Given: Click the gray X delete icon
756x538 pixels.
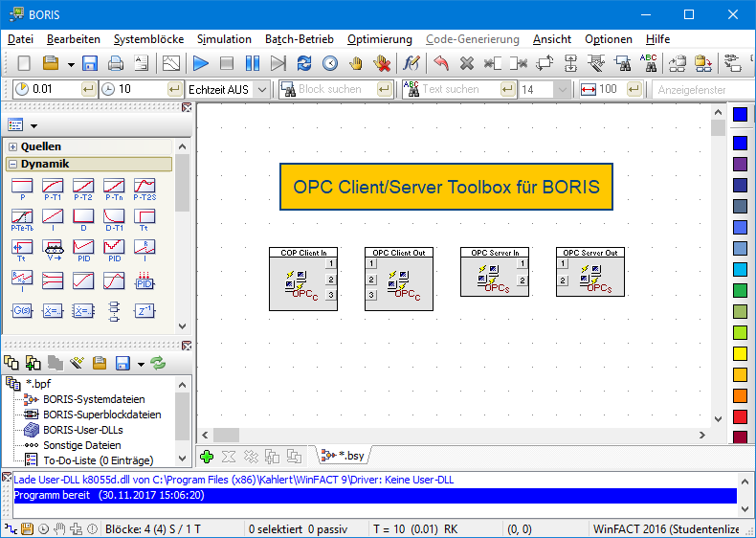Looking at the screenshot, I should point(467,63).
